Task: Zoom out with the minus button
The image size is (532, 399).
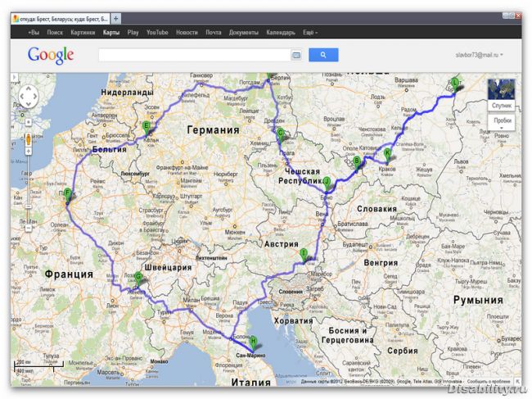Action: tap(29, 228)
